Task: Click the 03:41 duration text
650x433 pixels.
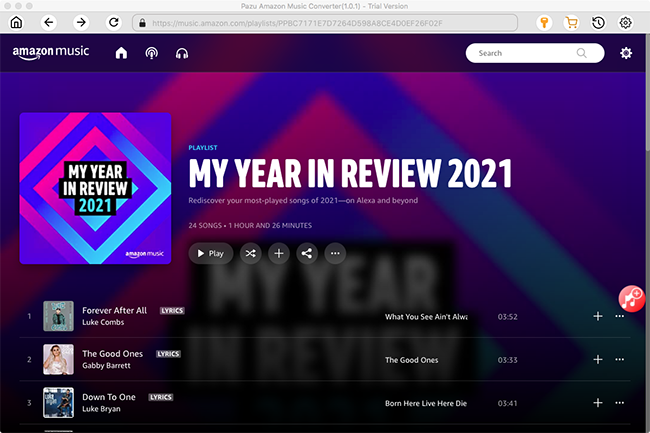Action: click(507, 403)
